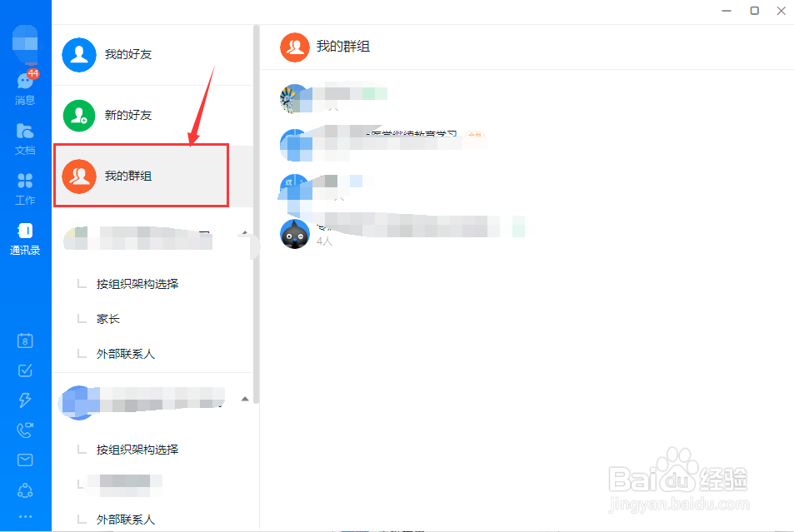Open the mail envelope icon
Viewport: 794px width, 532px height.
coord(25,460)
